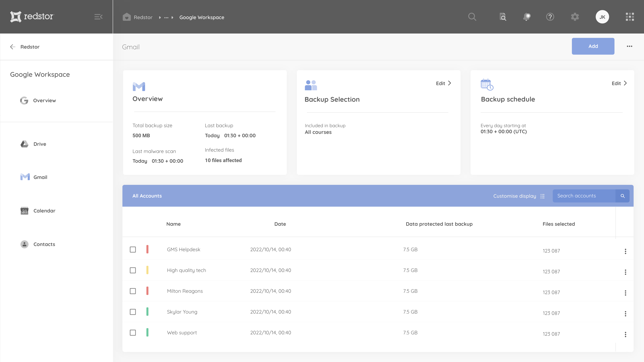Check the High quality tech checkbox
Image resolution: width=644 pixels, height=362 pixels.
[133, 270]
